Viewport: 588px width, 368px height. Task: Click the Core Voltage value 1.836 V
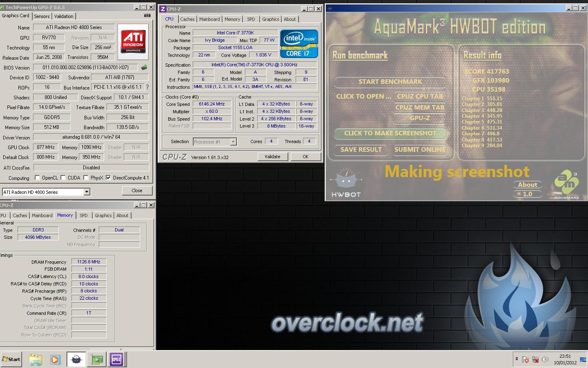tap(263, 55)
